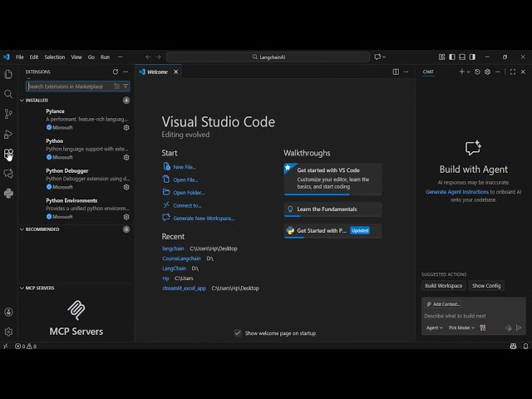The width and height of the screenshot is (532, 399).
Task: Click the LangchainAI command center search
Action: (x=268, y=57)
